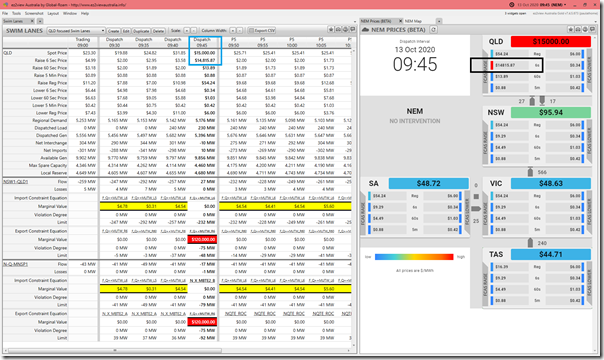Decrease the Scale with minus button
Image resolution: width=604 pixels, height=360 pixels.
[194, 30]
